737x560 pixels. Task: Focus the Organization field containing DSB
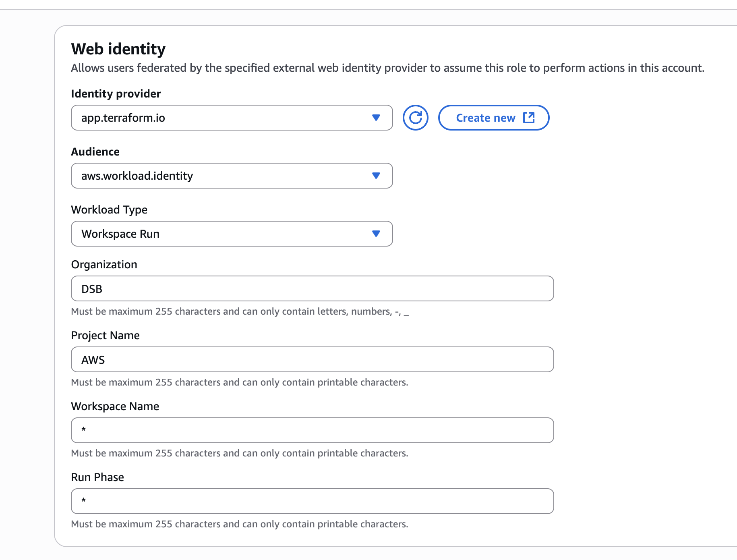click(x=312, y=288)
